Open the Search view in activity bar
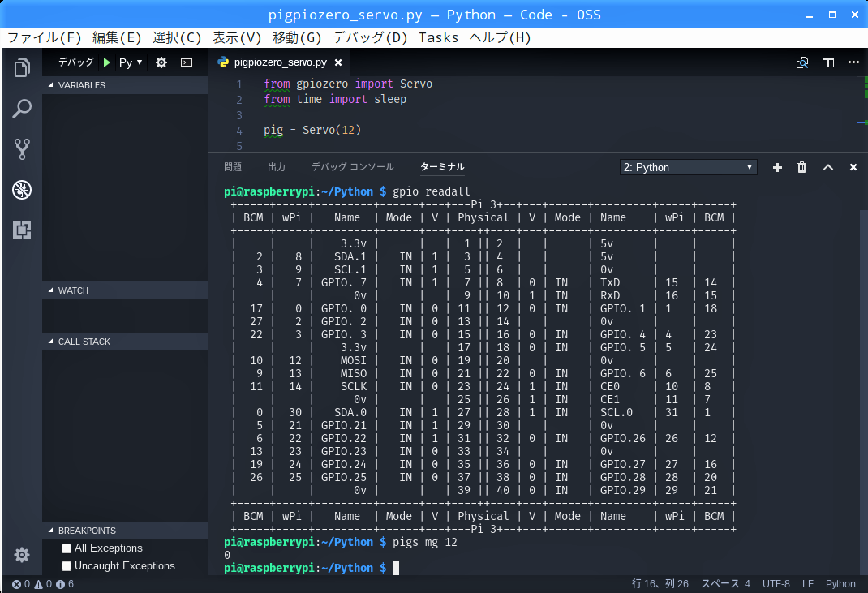The width and height of the screenshot is (868, 593). pos(22,109)
